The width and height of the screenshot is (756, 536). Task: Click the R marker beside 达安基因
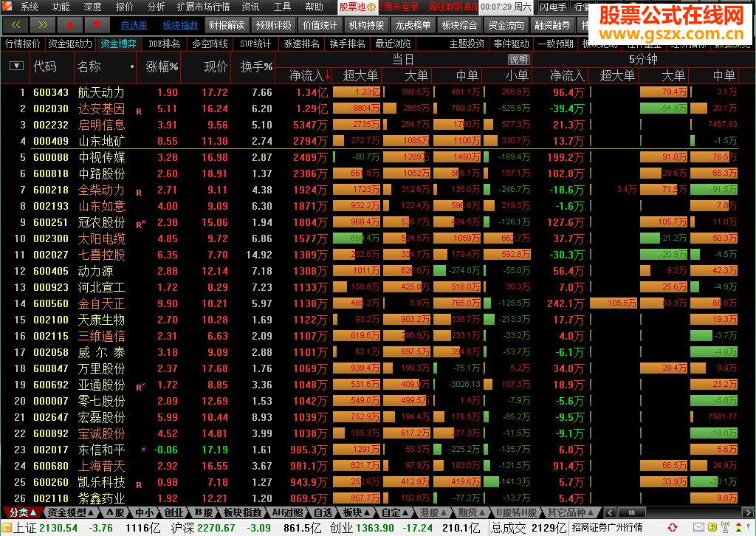pyautogui.click(x=139, y=111)
